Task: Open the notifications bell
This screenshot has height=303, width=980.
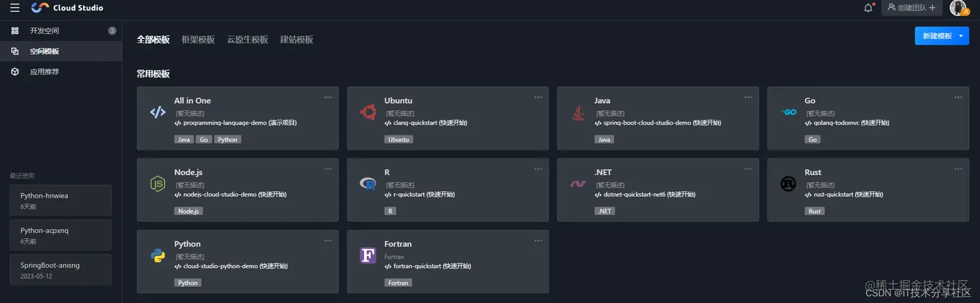Action: point(869,8)
